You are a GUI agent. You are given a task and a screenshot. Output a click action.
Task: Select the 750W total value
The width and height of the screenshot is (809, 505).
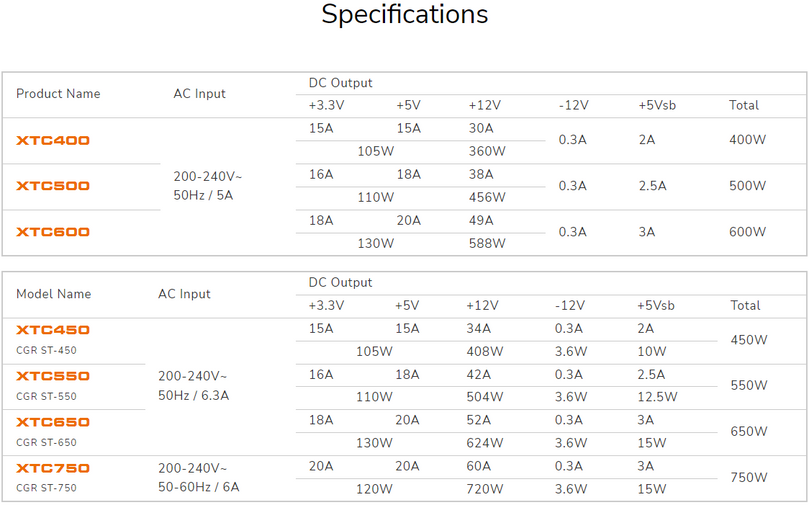[x=749, y=478]
